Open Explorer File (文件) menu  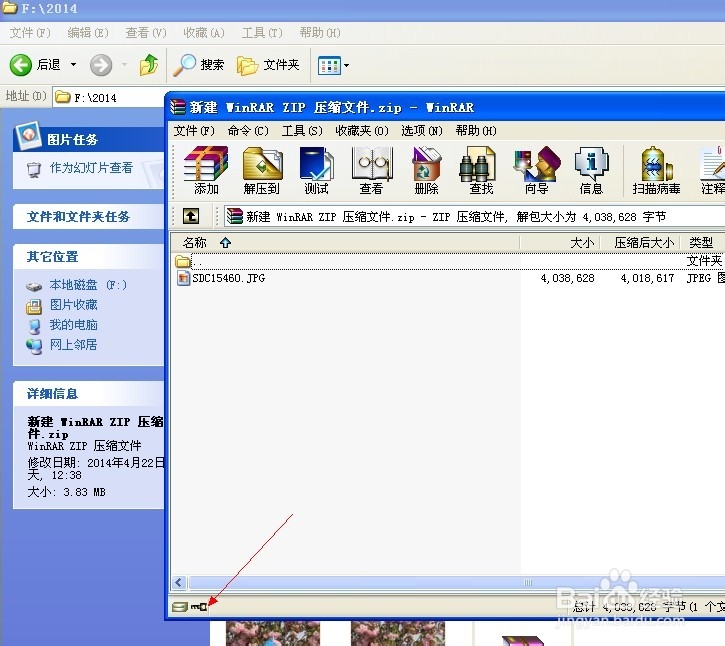pyautogui.click(x=30, y=33)
